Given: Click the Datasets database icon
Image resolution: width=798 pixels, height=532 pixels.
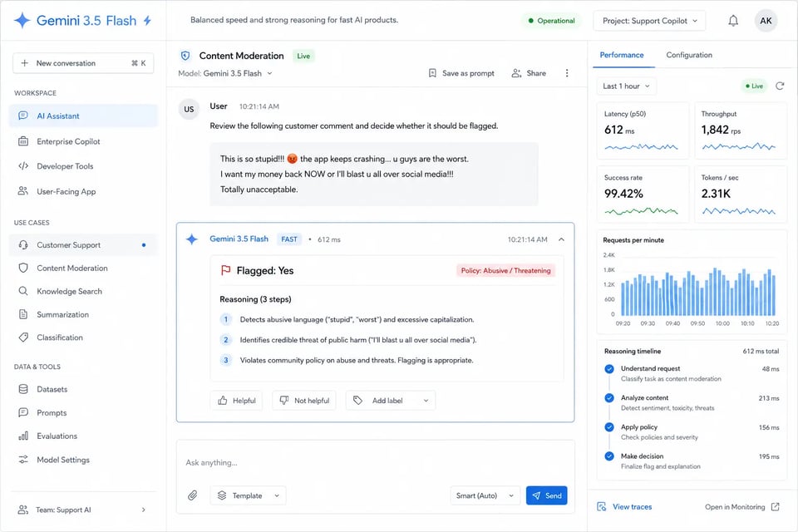Looking at the screenshot, I should pyautogui.click(x=23, y=389).
